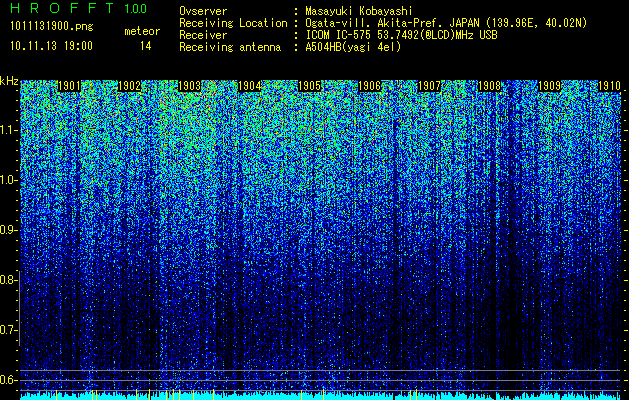Click the 1906 time marker
This screenshot has width=629, height=400.
click(369, 86)
